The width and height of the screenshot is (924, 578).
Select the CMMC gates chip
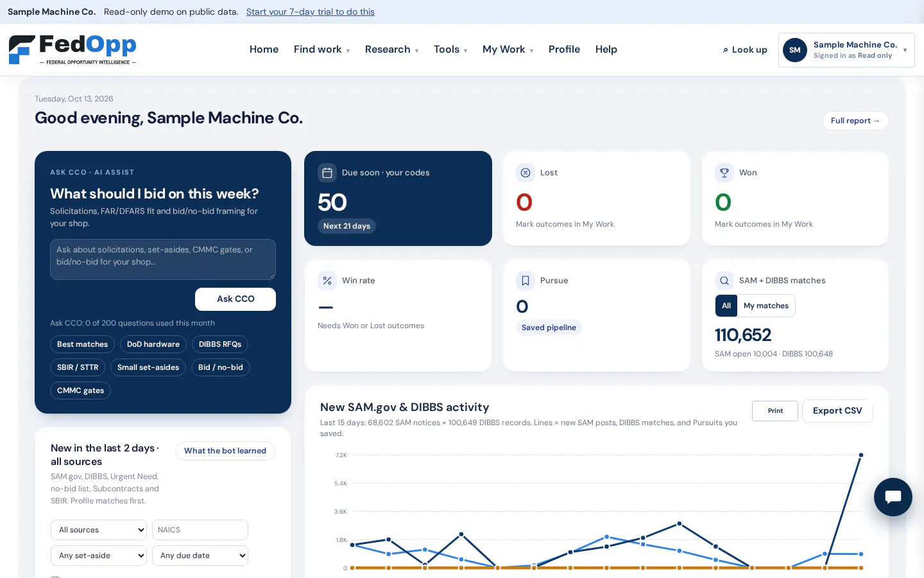(80, 390)
